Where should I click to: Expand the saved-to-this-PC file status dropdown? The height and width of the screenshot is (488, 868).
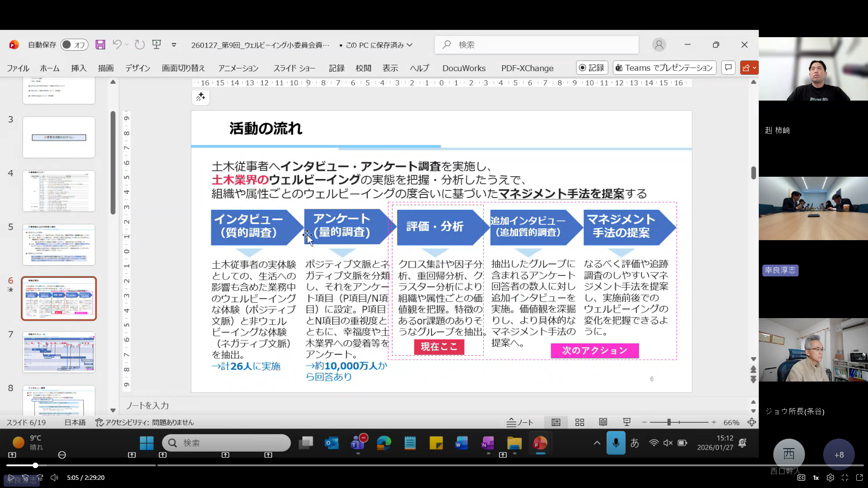(x=410, y=45)
